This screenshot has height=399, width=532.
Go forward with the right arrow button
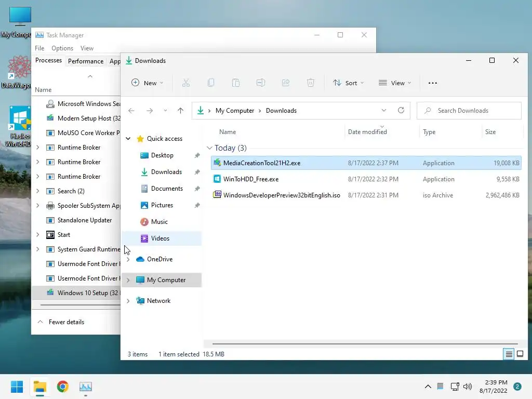coord(150,111)
